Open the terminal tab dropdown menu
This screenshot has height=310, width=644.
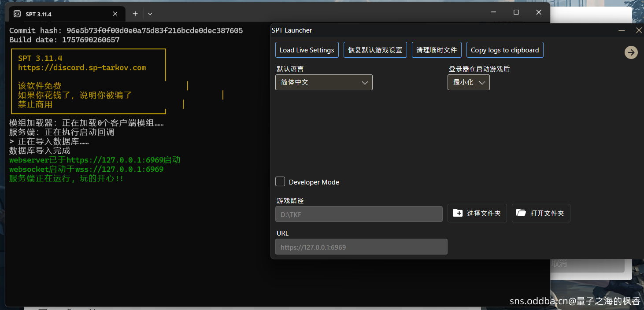pyautogui.click(x=150, y=14)
